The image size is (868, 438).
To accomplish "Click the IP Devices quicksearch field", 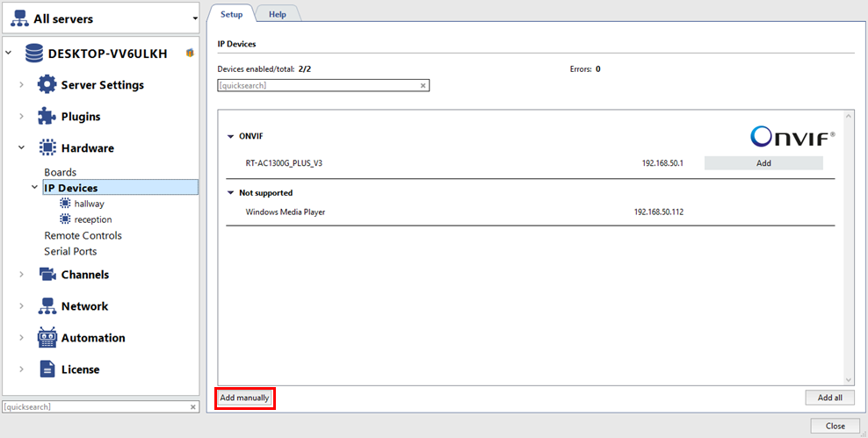I will coord(316,85).
